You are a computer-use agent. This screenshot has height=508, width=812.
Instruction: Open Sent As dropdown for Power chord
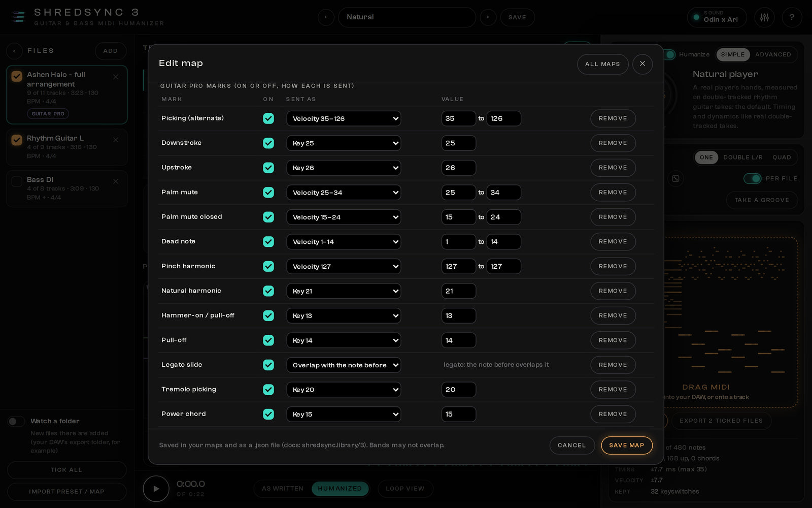344,414
